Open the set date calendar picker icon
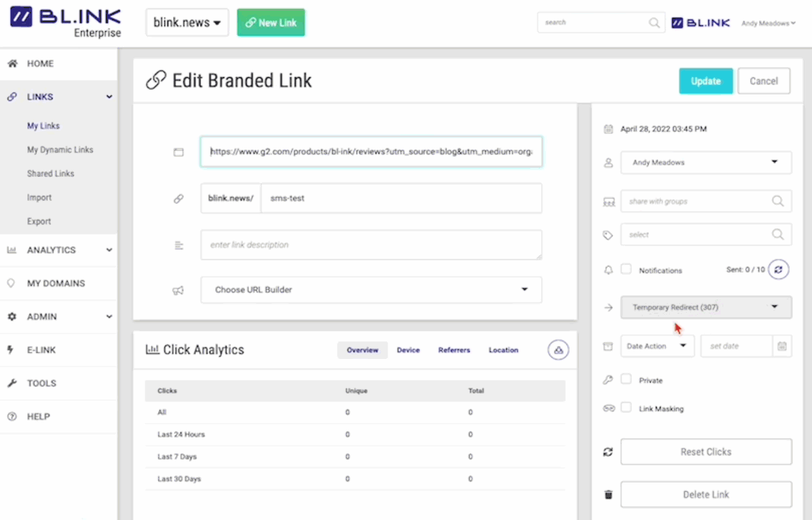The height and width of the screenshot is (520, 812). tap(782, 346)
